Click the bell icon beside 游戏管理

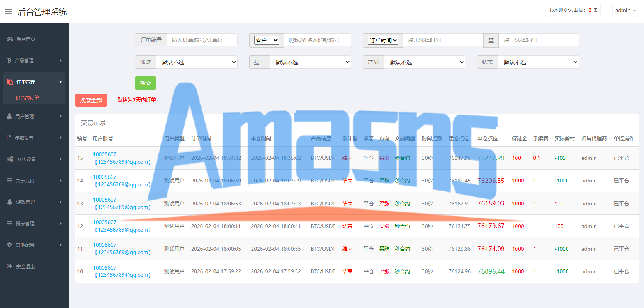10,202
